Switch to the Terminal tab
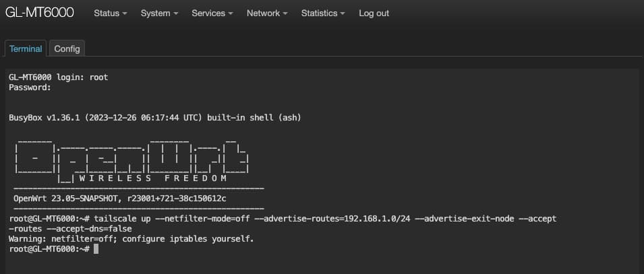The height and width of the screenshot is (274, 644). pos(26,49)
